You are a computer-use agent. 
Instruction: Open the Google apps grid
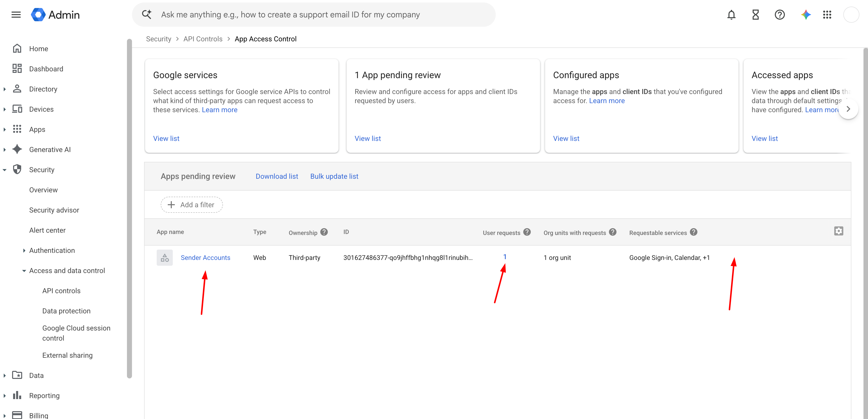[827, 15]
